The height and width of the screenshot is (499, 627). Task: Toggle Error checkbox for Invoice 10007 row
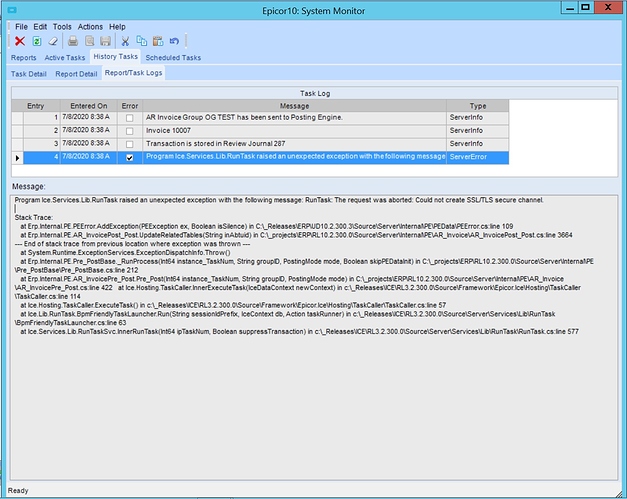130,131
